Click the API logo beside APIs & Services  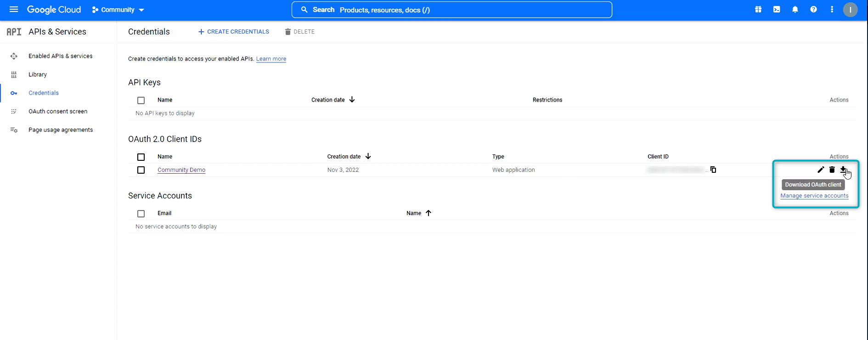coord(14,32)
